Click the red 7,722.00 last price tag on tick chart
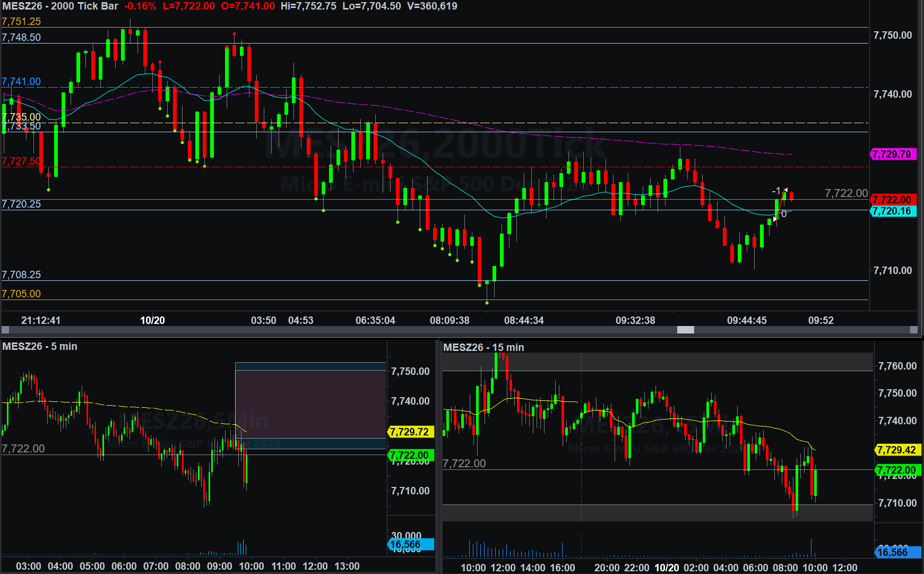 coord(893,200)
